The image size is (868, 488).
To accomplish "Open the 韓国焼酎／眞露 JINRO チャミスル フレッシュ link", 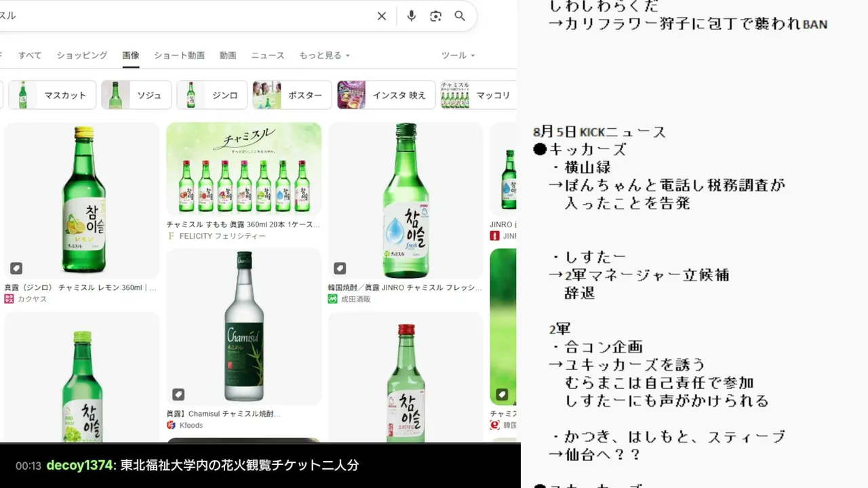I will [x=405, y=287].
